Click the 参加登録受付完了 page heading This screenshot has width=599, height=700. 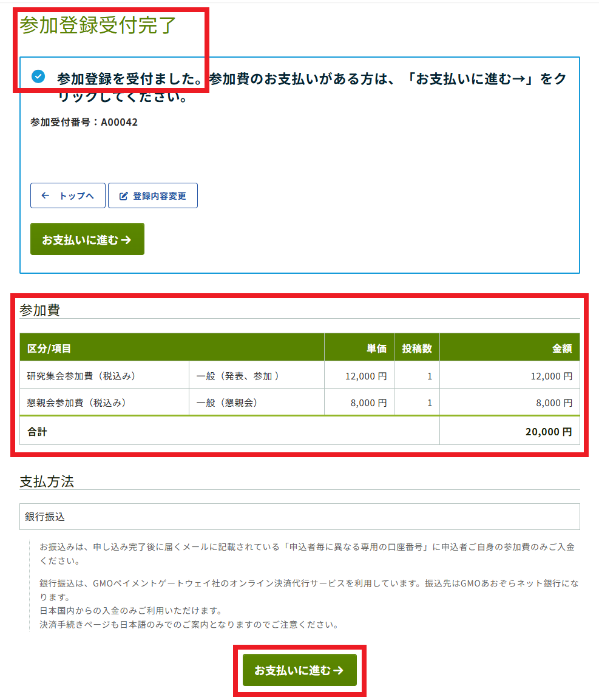point(98,25)
